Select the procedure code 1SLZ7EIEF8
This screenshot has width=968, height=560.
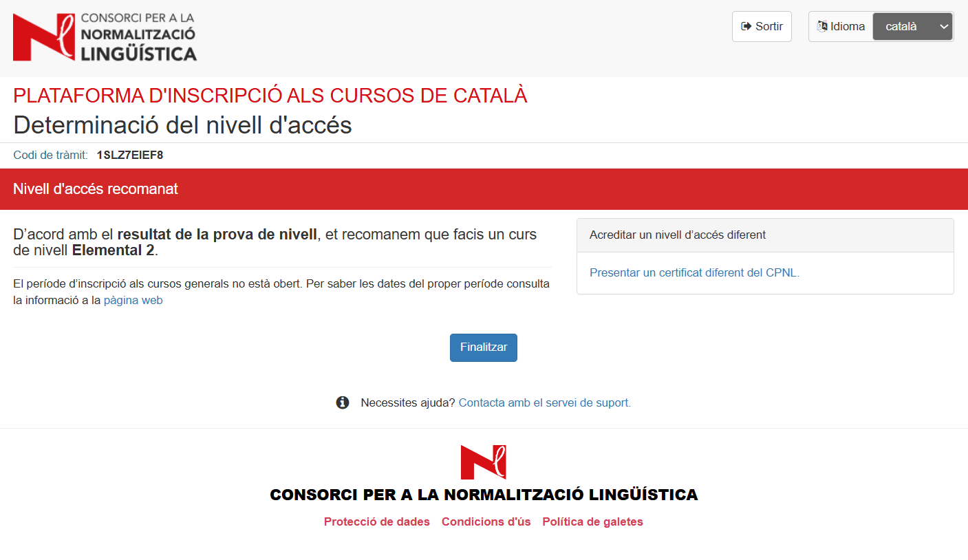coord(130,155)
